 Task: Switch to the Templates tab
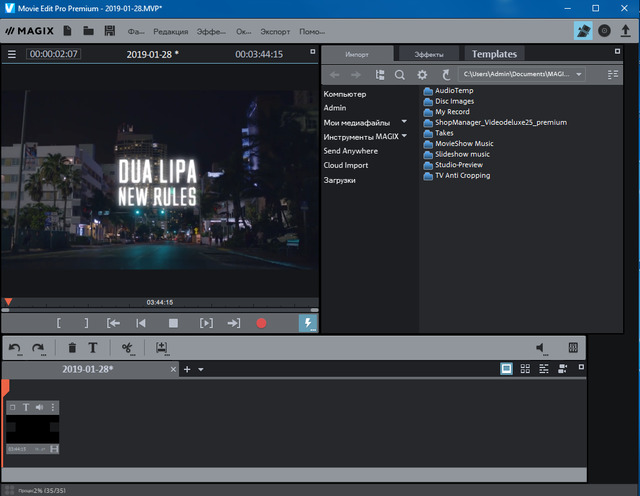494,53
